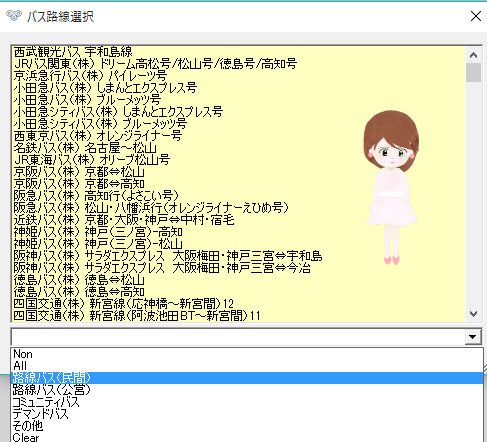This screenshot has width=487, height=442.
Task: Choose 路線バス(公営) option
Action: pyautogui.click(x=247, y=390)
